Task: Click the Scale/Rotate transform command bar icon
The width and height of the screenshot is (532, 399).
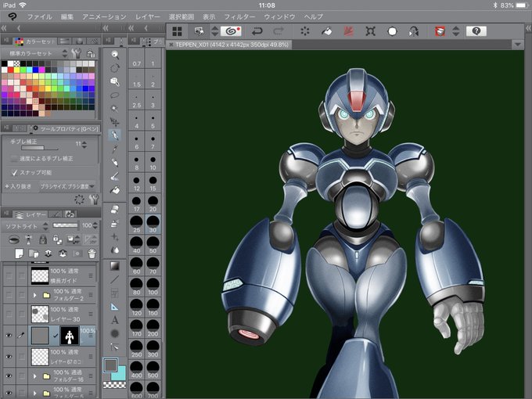Action: click(x=370, y=31)
